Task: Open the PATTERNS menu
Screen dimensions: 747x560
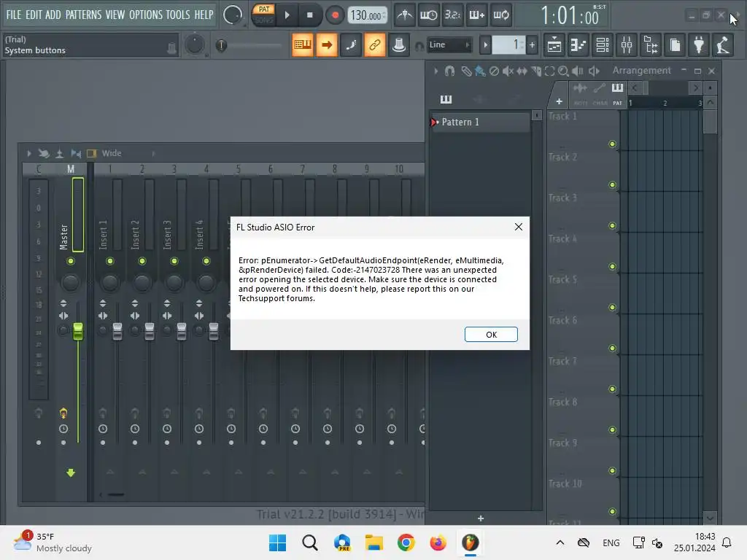Action: (83, 15)
